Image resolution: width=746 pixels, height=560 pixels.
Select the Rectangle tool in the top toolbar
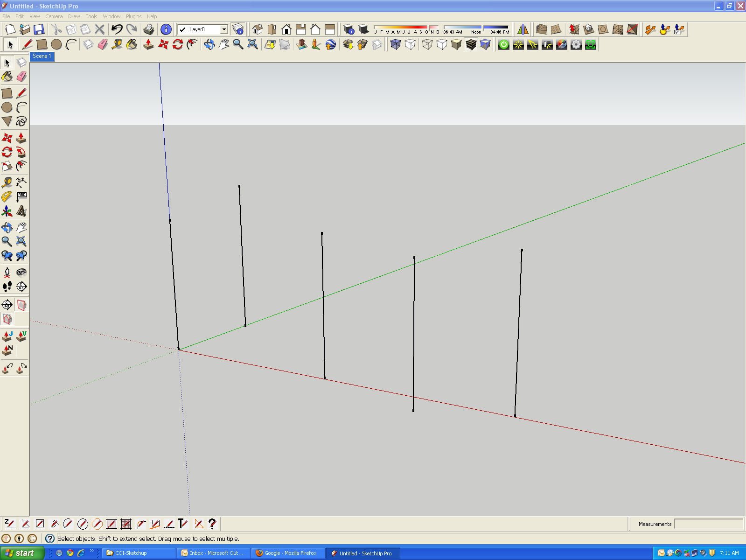[42, 44]
